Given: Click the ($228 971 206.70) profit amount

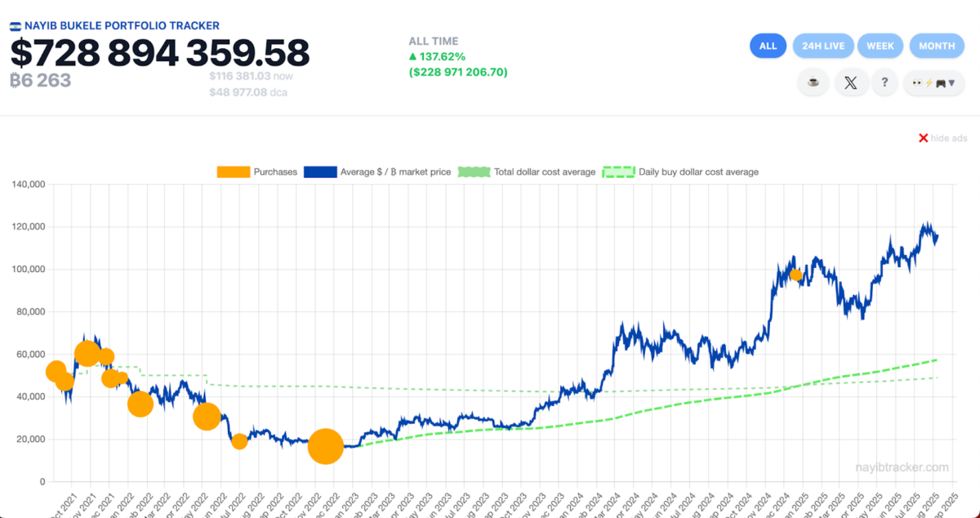Looking at the screenshot, I should [x=458, y=72].
